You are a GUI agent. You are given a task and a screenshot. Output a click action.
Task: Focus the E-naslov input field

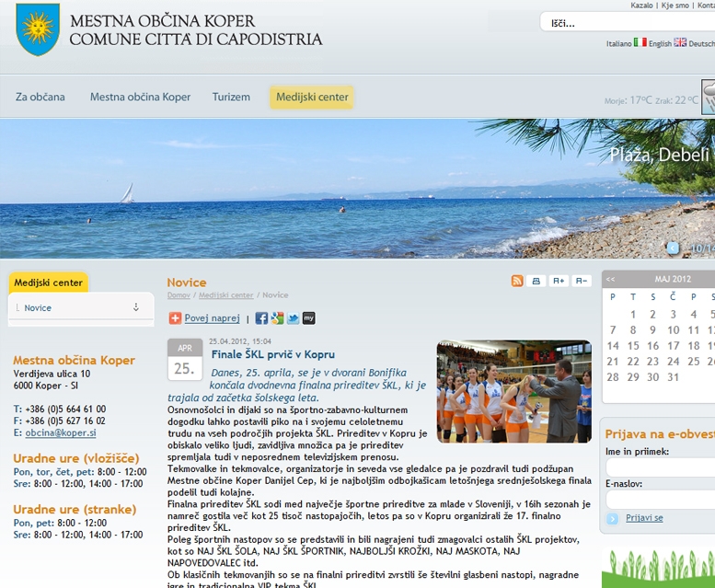tap(661, 500)
